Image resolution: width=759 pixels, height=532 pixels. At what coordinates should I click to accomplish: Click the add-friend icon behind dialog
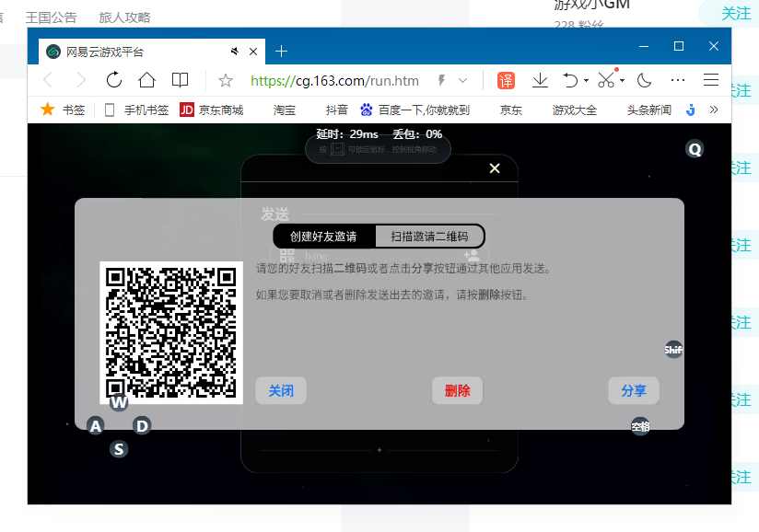coord(472,255)
